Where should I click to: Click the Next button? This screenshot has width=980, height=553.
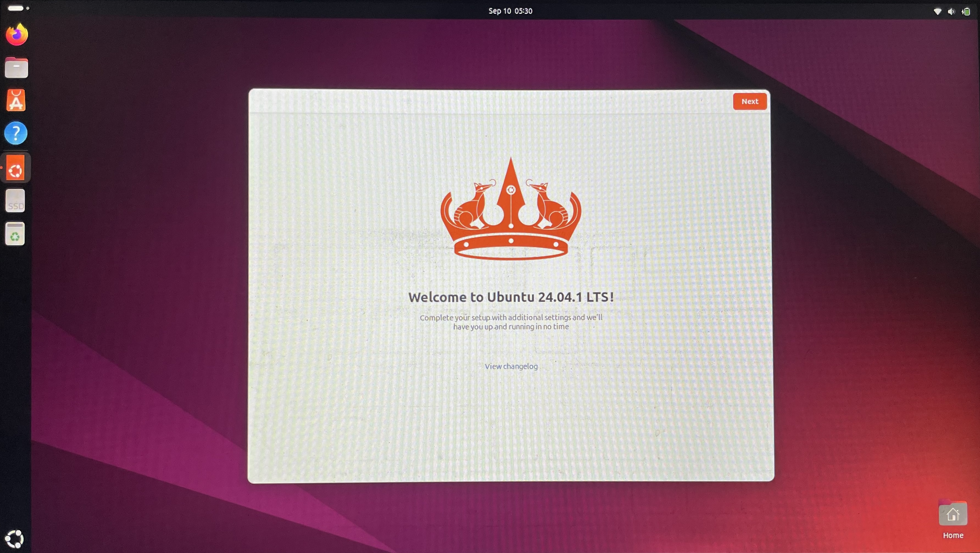click(750, 101)
